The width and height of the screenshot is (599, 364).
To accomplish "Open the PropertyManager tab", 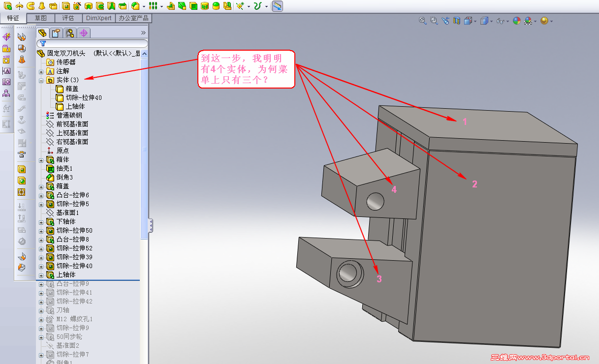I will tap(56, 33).
